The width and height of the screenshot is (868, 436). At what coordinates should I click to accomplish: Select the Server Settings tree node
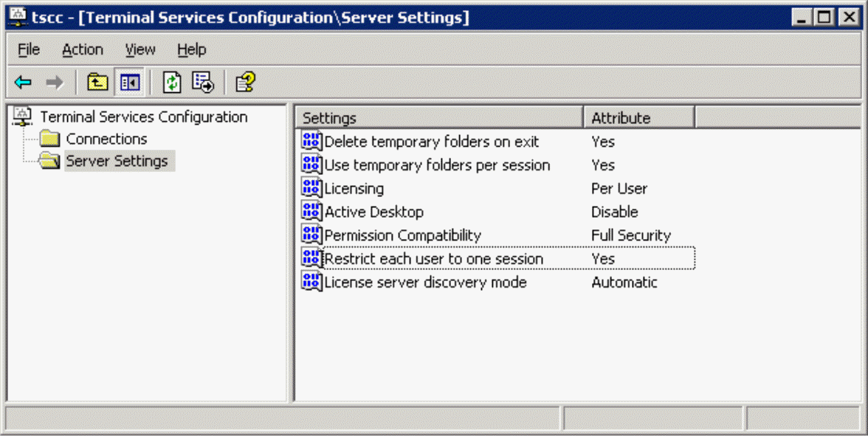pos(117,161)
